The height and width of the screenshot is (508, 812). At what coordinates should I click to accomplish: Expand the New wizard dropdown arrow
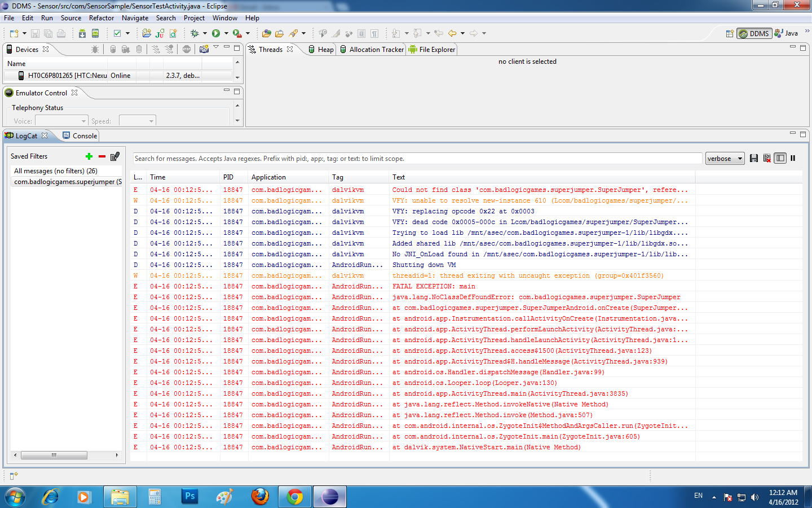pos(24,33)
